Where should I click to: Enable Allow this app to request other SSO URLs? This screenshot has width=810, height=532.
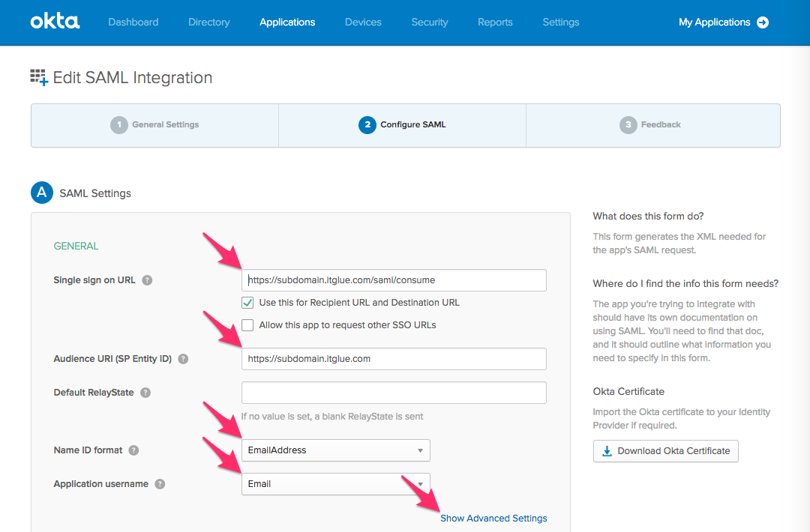click(x=247, y=325)
